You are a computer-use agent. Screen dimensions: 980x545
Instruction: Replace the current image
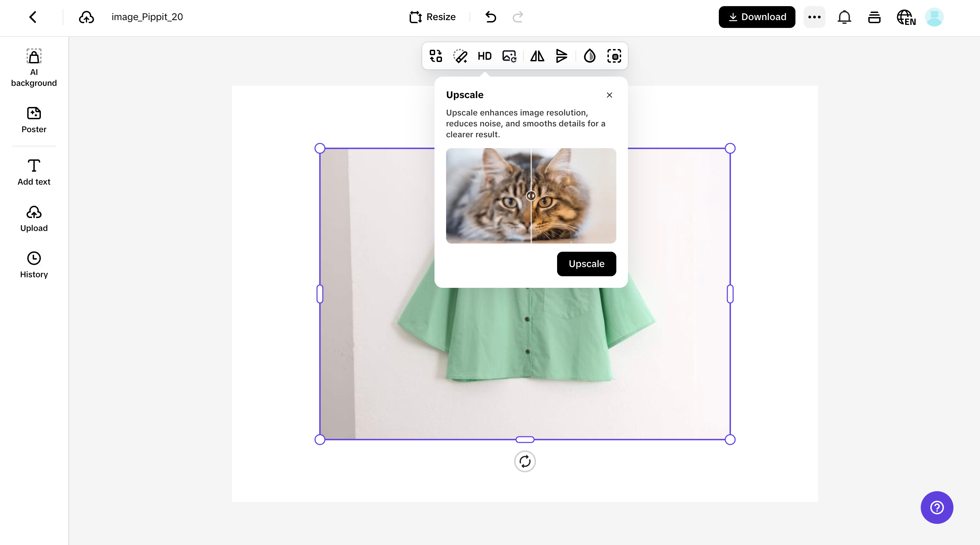[x=509, y=56]
